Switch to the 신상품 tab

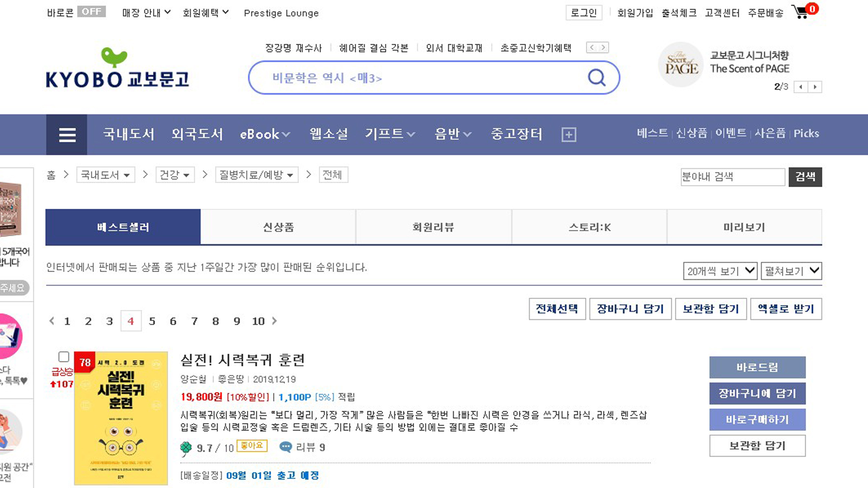click(278, 227)
